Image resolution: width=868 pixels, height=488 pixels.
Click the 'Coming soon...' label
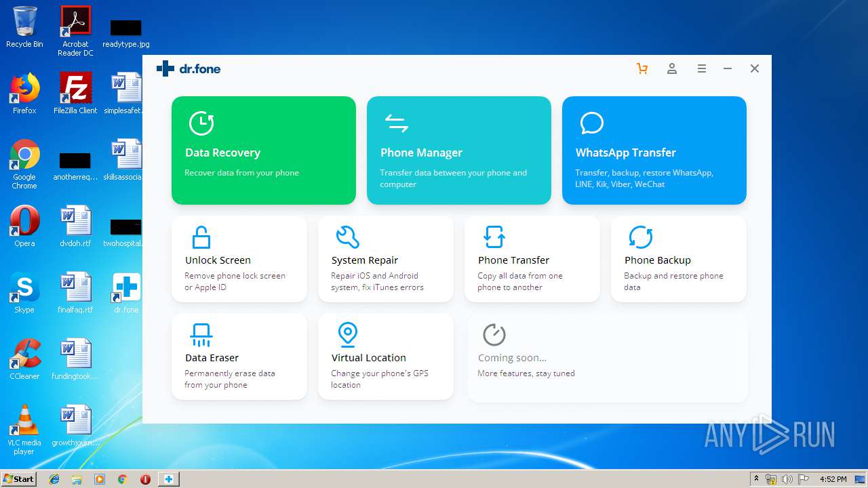pos(512,358)
